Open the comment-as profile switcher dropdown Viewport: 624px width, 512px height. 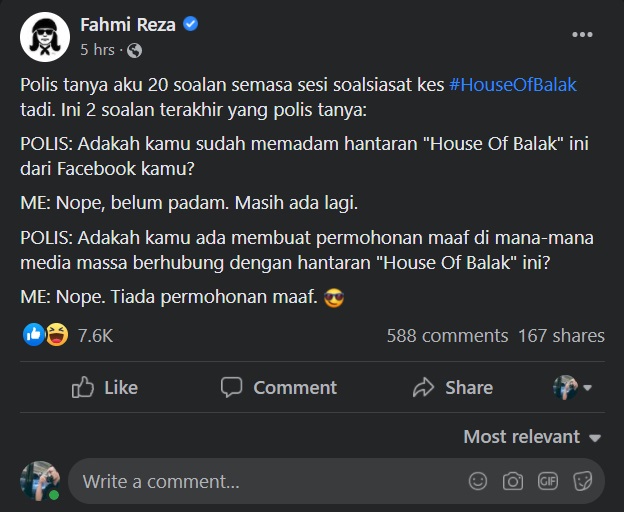[x=573, y=387]
